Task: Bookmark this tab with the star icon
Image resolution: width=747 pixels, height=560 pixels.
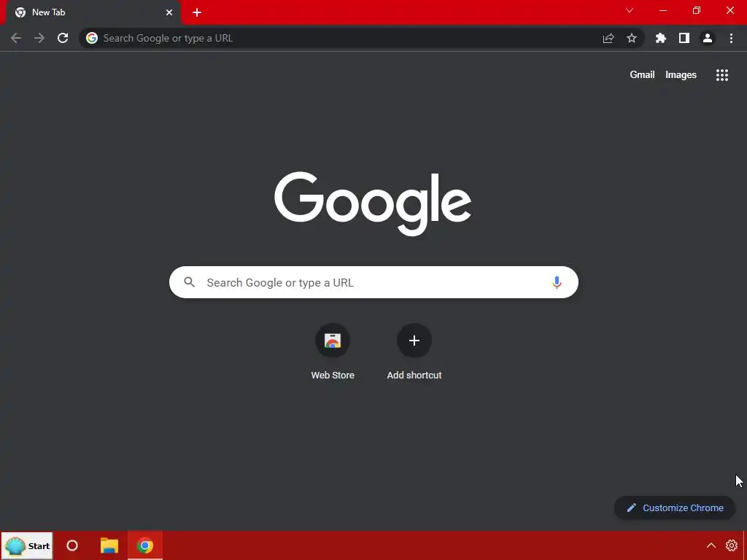Action: [632, 38]
